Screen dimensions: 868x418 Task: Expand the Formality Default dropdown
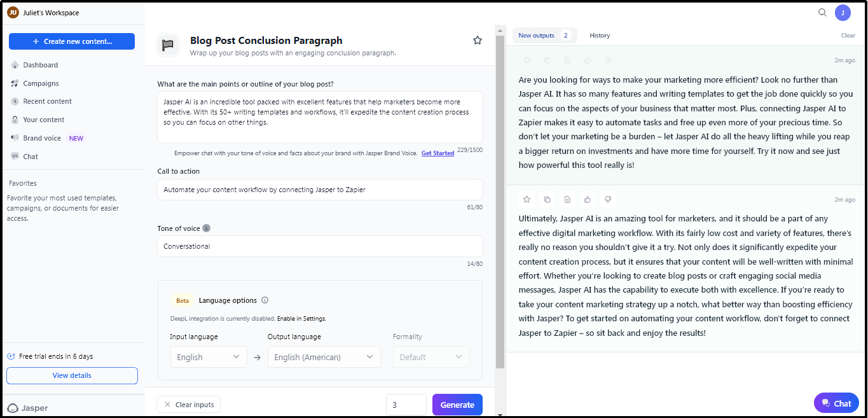pyautogui.click(x=431, y=357)
